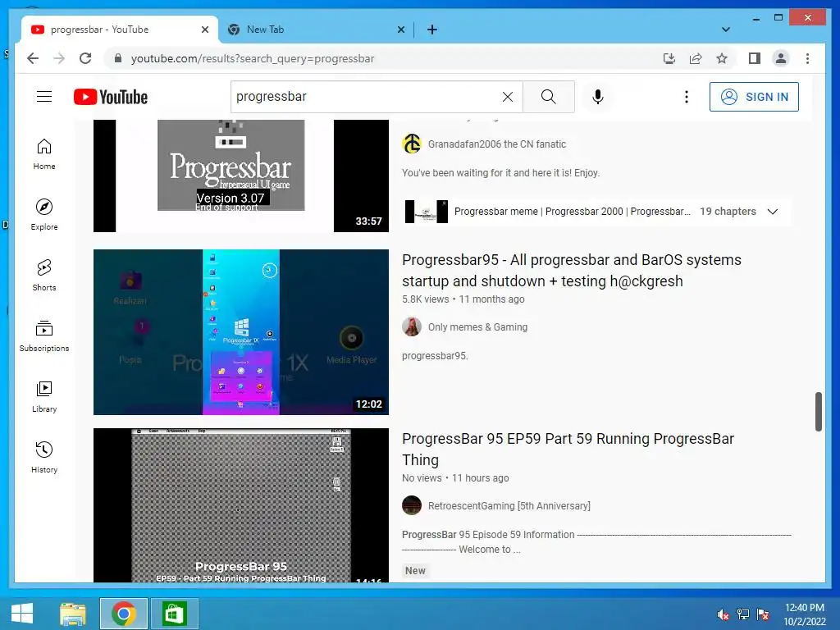Click the taskbar clock 12:40 PM
840x630 pixels.
(804, 614)
